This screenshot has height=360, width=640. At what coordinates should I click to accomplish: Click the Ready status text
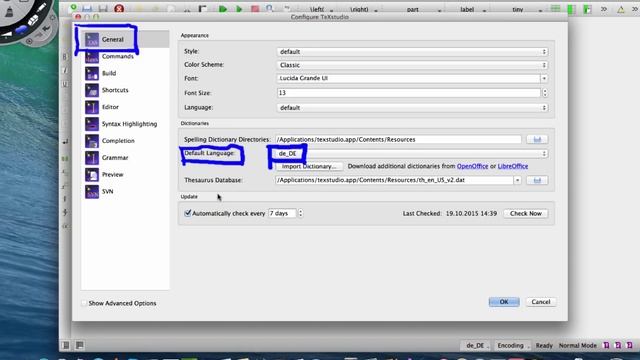click(x=544, y=345)
